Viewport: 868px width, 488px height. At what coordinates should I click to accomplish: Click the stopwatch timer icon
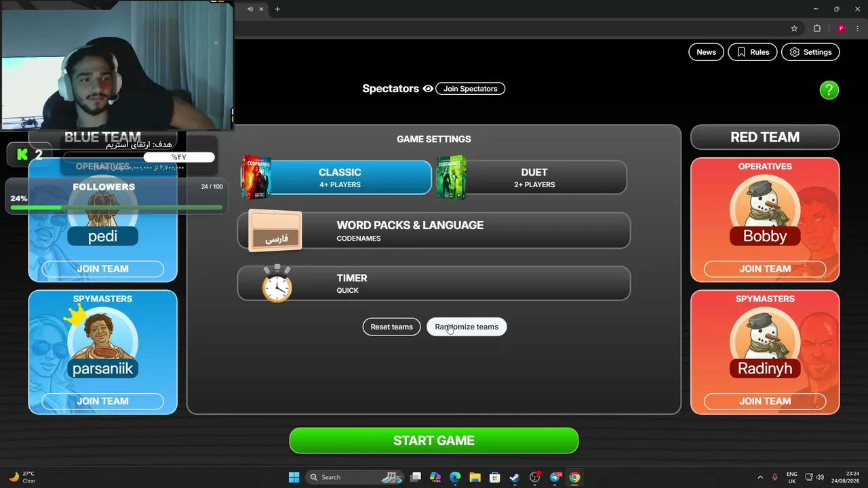coord(277,284)
